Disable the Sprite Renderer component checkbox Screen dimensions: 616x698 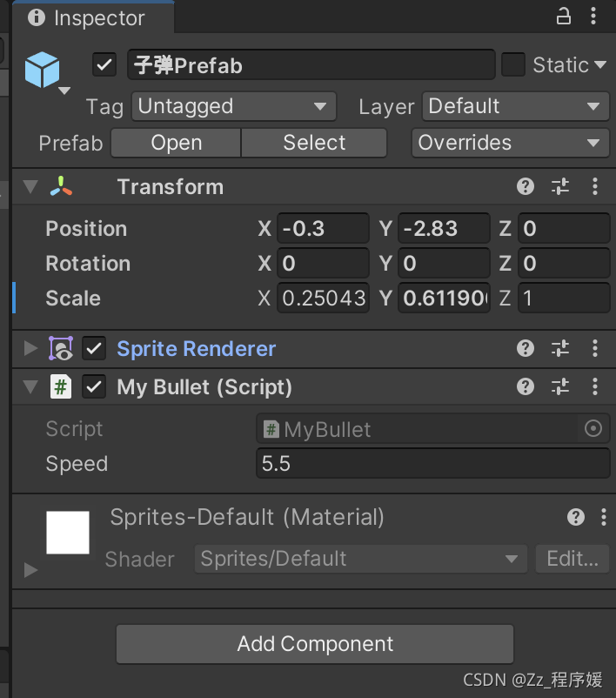[x=94, y=349]
